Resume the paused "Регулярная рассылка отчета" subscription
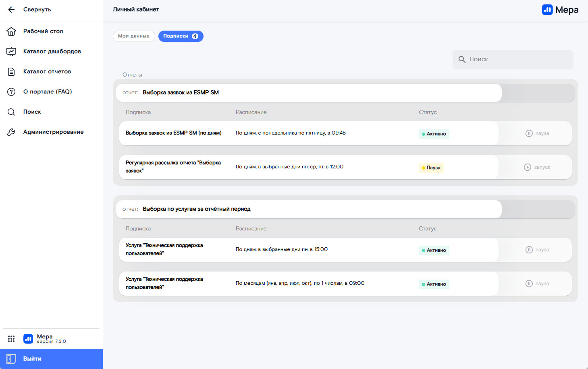The height and width of the screenshot is (369, 588). point(537,167)
